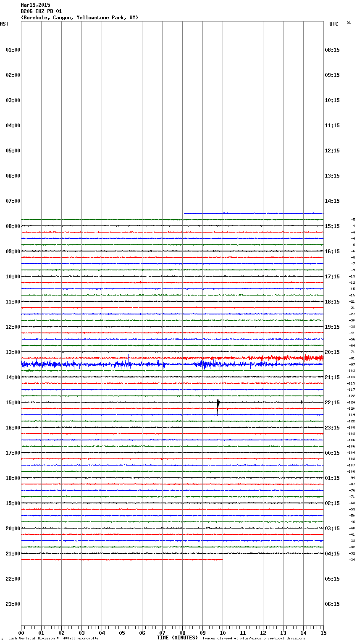Click the Each Vertical Division 400.00 microvolts note
This screenshot has width=357, height=644.
pyautogui.click(x=53, y=639)
